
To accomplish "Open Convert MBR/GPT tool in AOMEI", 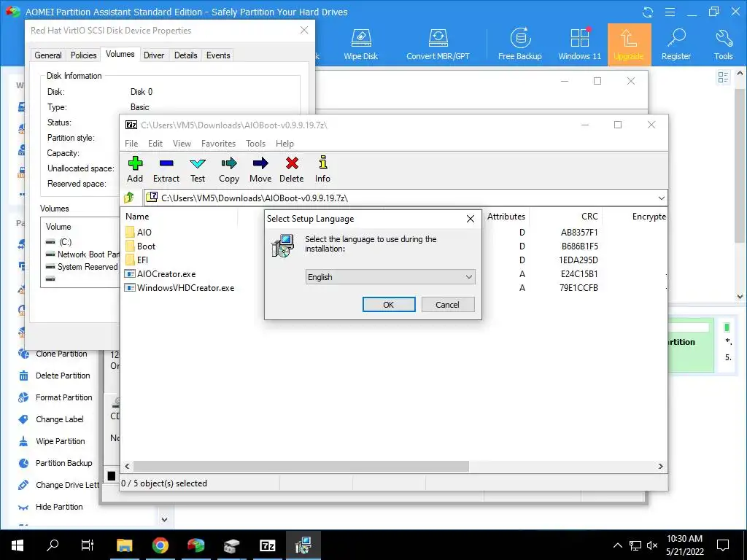I will pos(438,44).
